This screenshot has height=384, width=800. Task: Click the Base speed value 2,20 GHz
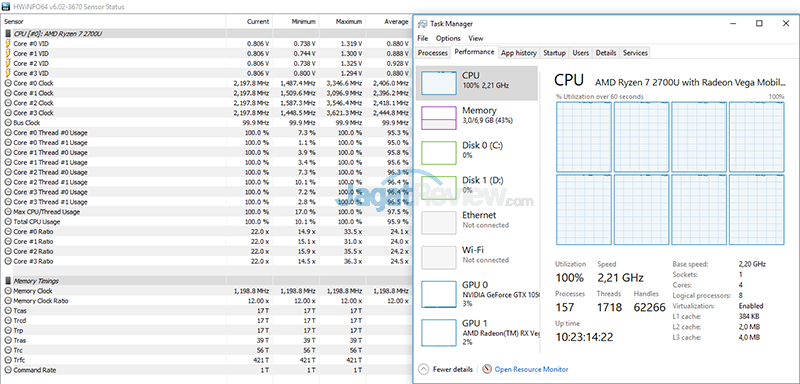pos(752,264)
